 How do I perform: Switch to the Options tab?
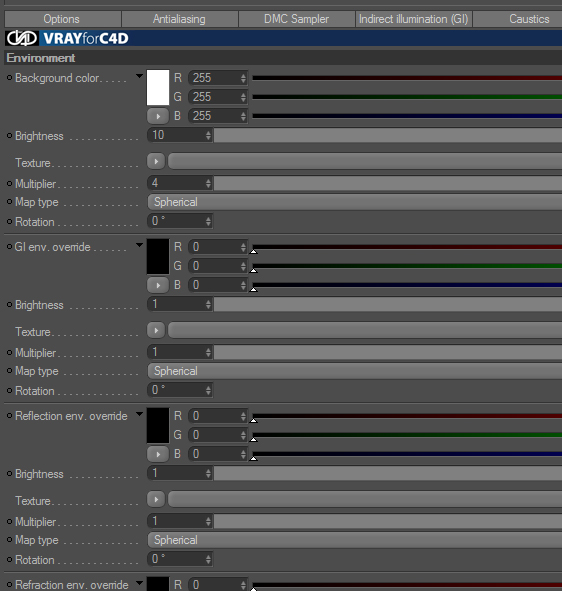tap(63, 19)
